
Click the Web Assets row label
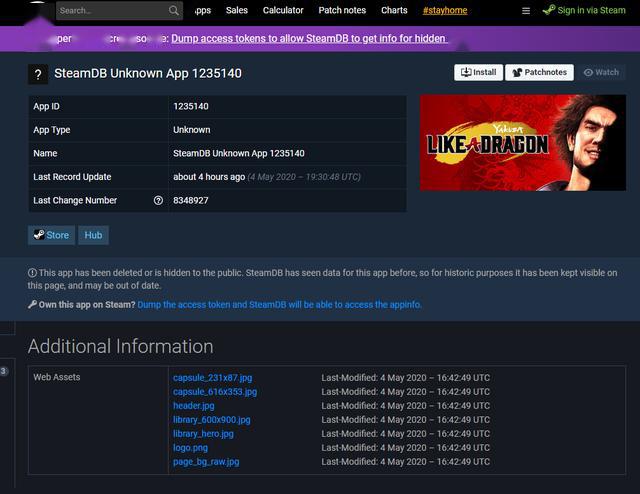[x=57, y=377]
